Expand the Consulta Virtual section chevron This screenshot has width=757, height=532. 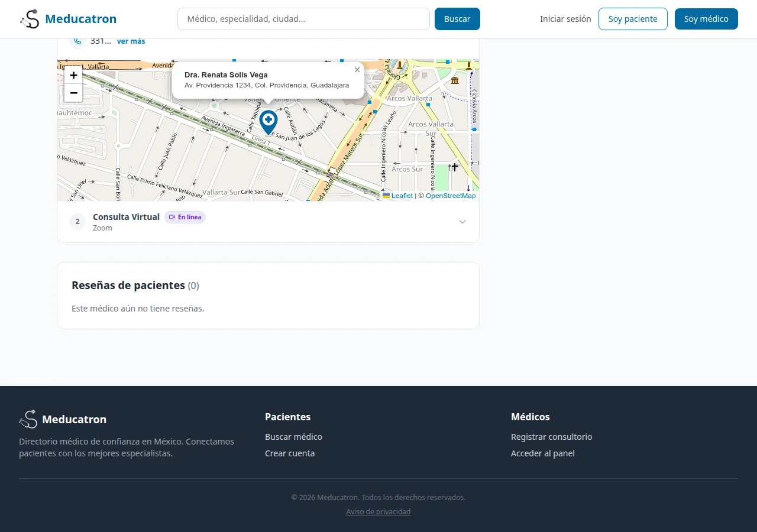click(462, 222)
